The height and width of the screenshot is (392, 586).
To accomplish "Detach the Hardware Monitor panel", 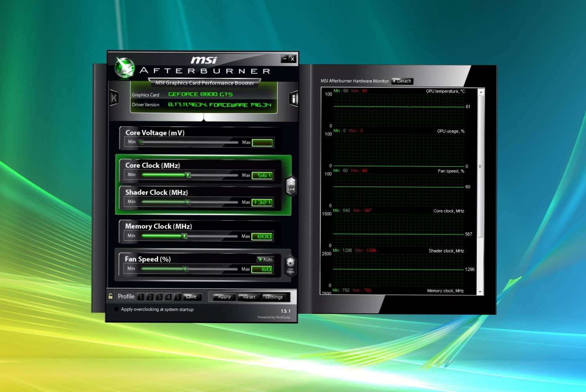I will coord(402,81).
